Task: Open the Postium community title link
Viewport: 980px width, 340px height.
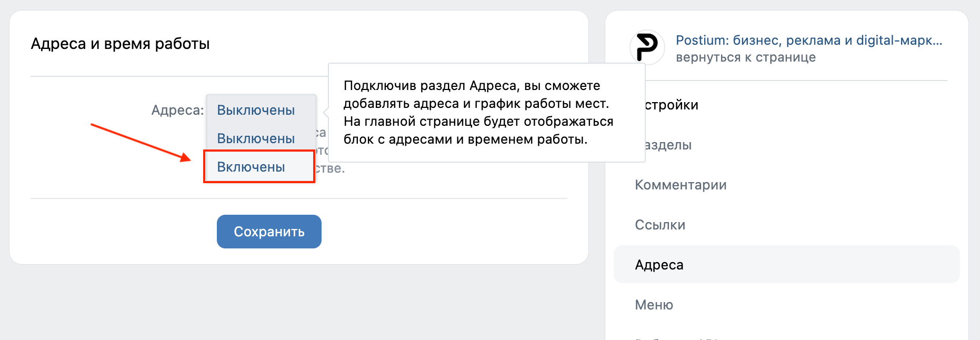Action: (x=808, y=40)
